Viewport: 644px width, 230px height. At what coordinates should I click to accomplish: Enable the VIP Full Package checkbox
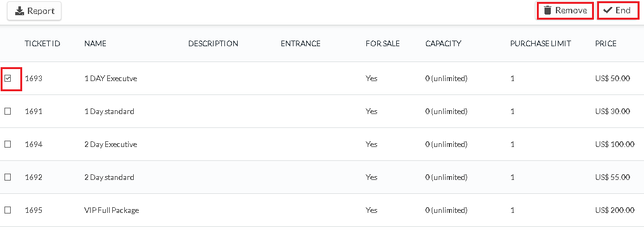(x=8, y=210)
